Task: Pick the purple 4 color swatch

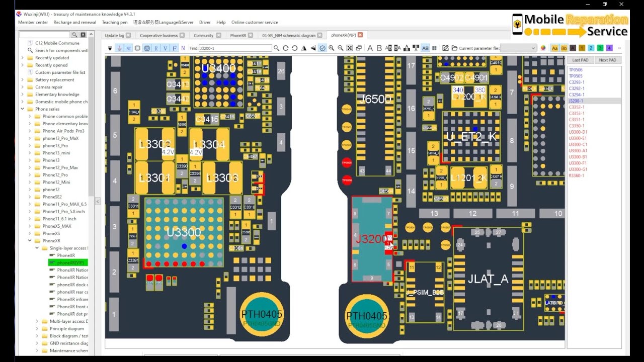Action: (x=609, y=48)
